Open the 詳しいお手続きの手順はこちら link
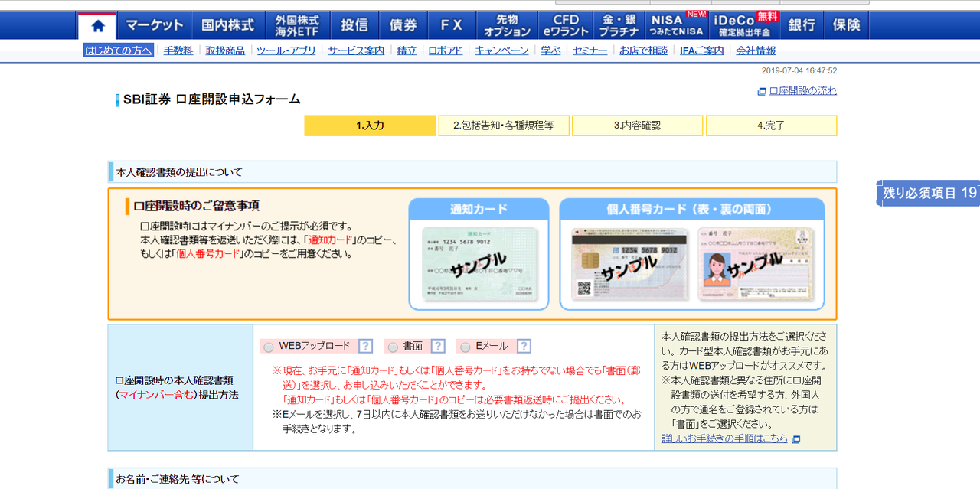The height and width of the screenshot is (489, 980). 724,438
